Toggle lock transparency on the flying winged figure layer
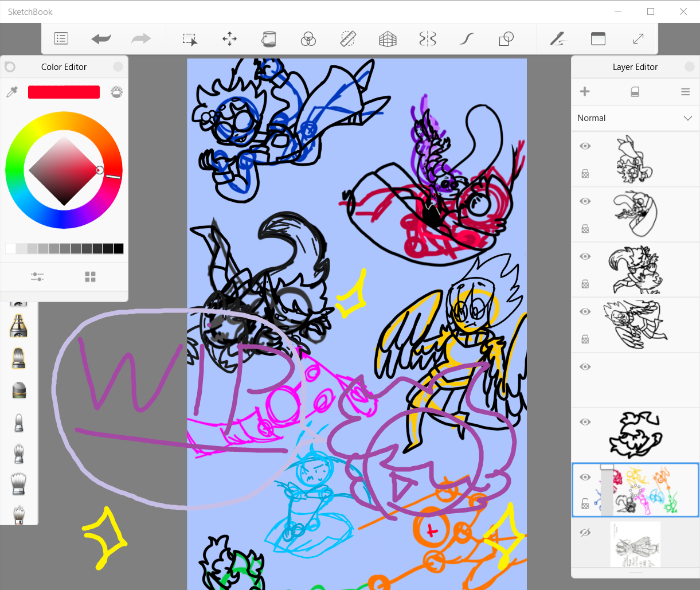The width and height of the screenshot is (700, 590). pos(585,339)
